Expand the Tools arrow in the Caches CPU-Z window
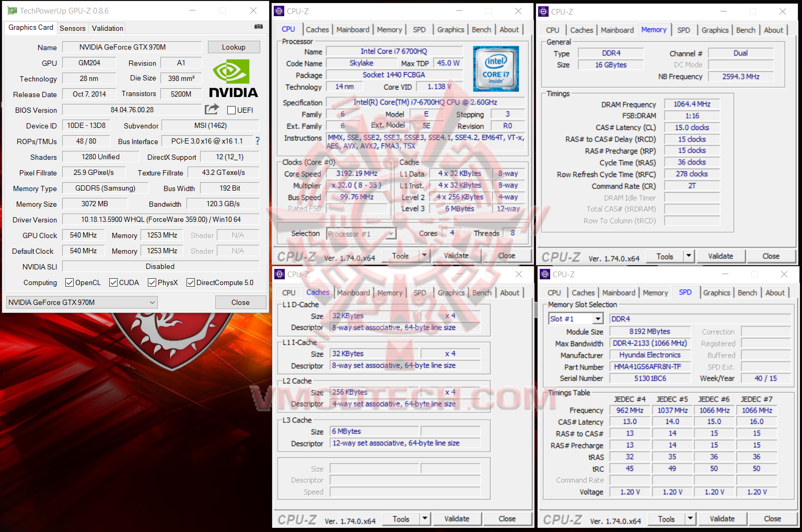The width and height of the screenshot is (802, 532). click(425, 519)
